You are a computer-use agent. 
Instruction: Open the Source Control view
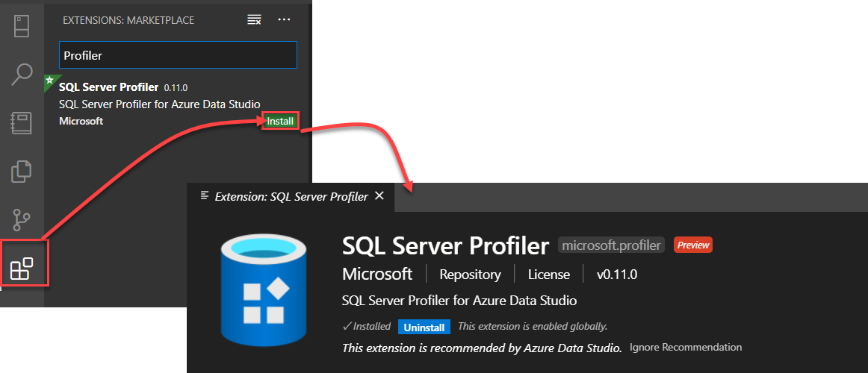click(x=22, y=220)
